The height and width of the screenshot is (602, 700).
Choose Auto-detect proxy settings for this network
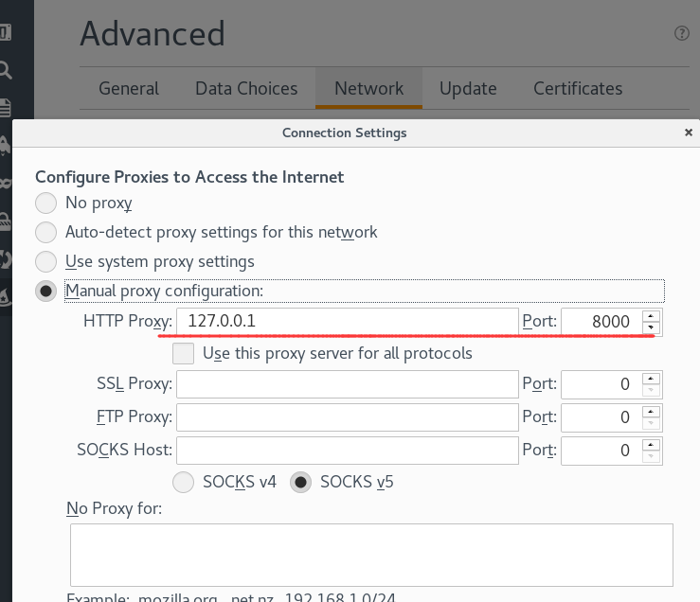pos(45,232)
